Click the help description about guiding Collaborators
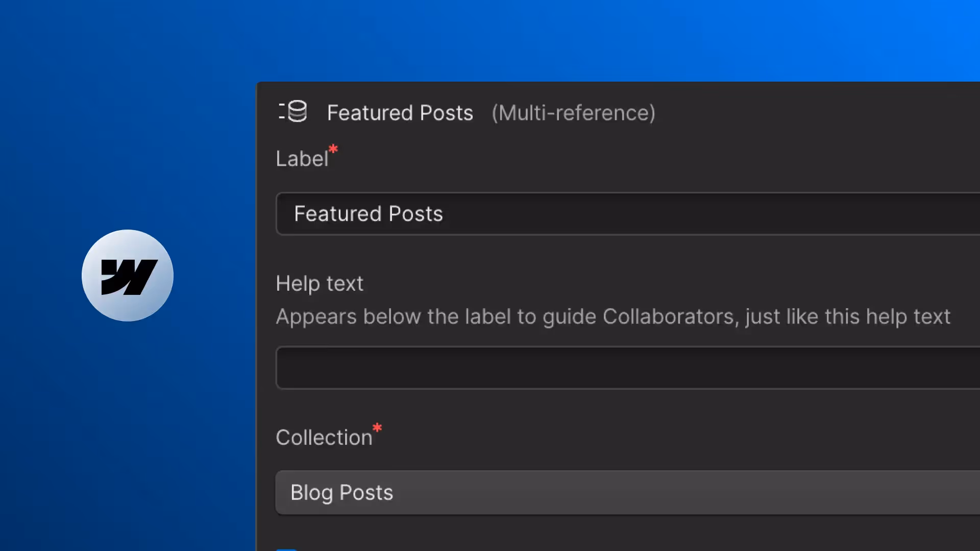The height and width of the screenshot is (551, 980). [x=612, y=317]
